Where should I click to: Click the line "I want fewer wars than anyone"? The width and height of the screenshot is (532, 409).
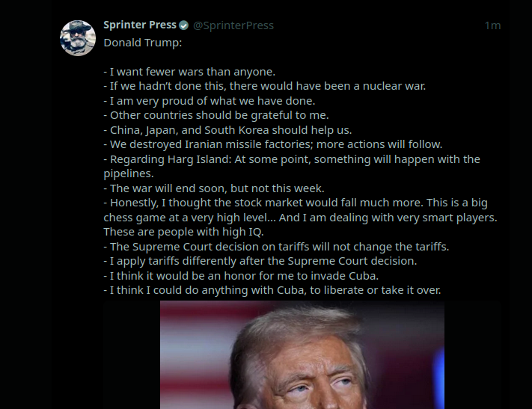tap(189, 72)
